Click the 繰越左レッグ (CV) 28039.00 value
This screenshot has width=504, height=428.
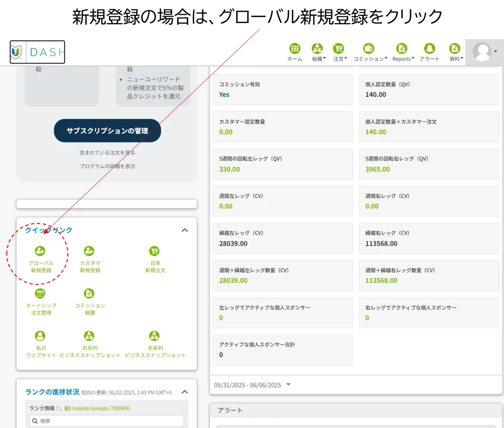[x=233, y=244]
